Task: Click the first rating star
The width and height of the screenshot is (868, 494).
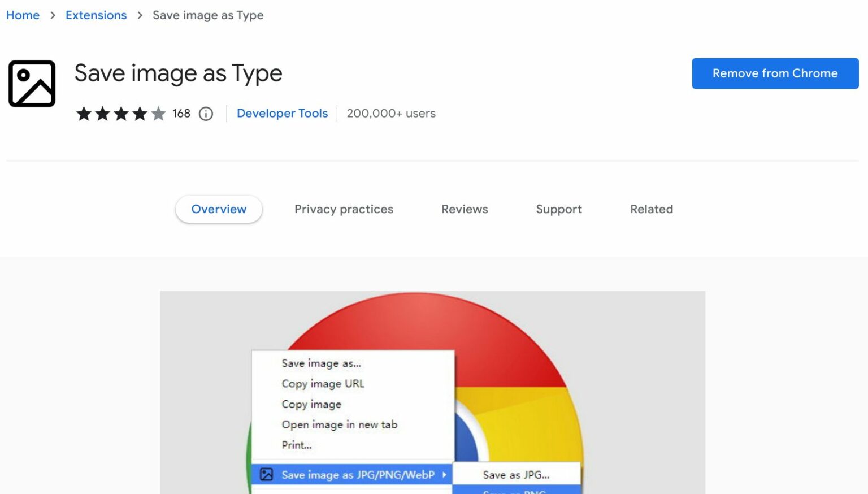Action: coord(83,114)
